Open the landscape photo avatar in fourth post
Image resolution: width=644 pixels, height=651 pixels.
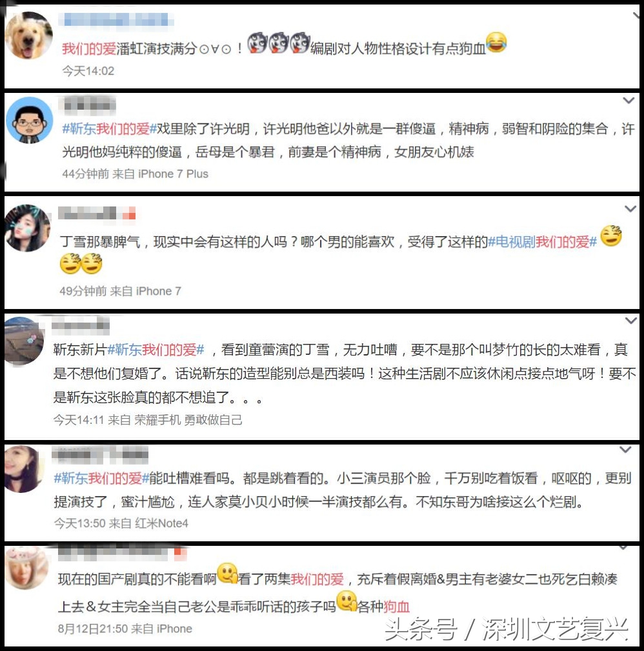24,341
